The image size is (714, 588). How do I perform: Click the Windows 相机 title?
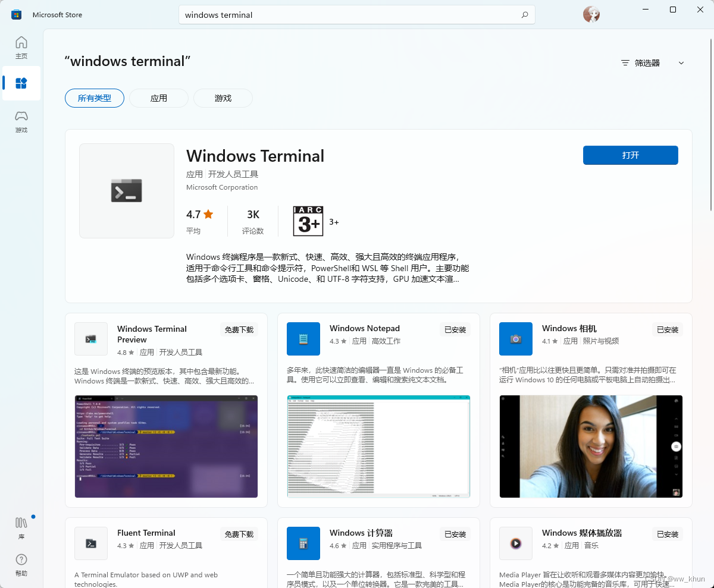pos(569,328)
